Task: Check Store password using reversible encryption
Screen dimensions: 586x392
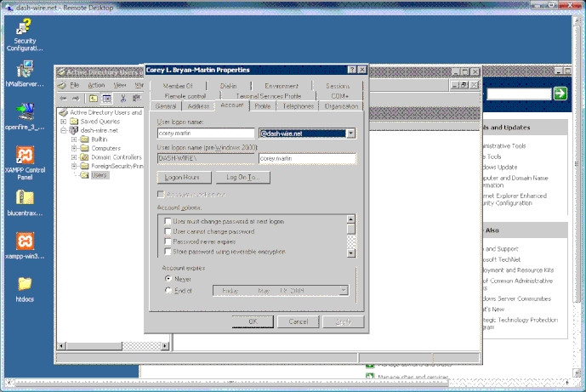Action: 168,252
